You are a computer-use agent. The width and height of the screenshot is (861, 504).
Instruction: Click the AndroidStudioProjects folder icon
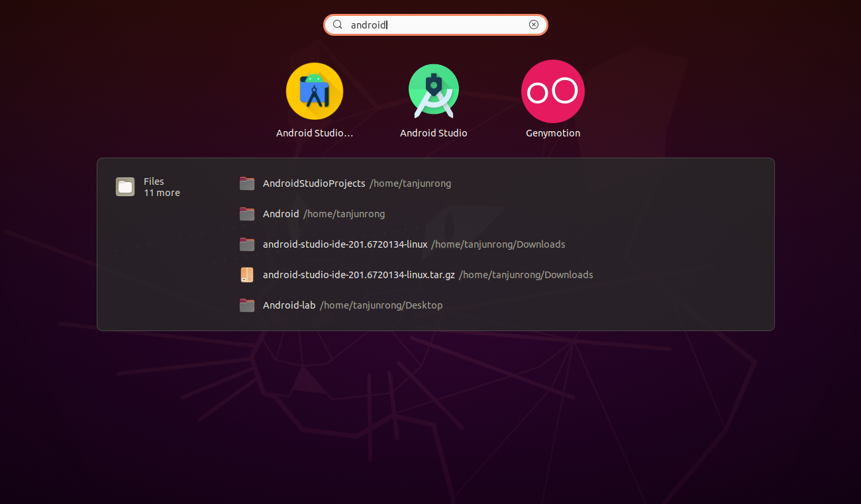coord(246,183)
